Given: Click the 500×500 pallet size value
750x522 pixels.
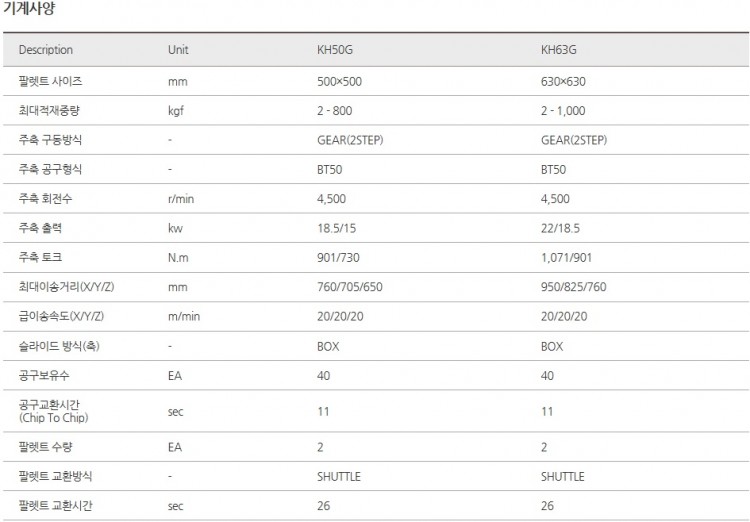Looking at the screenshot, I should pyautogui.click(x=338, y=81).
